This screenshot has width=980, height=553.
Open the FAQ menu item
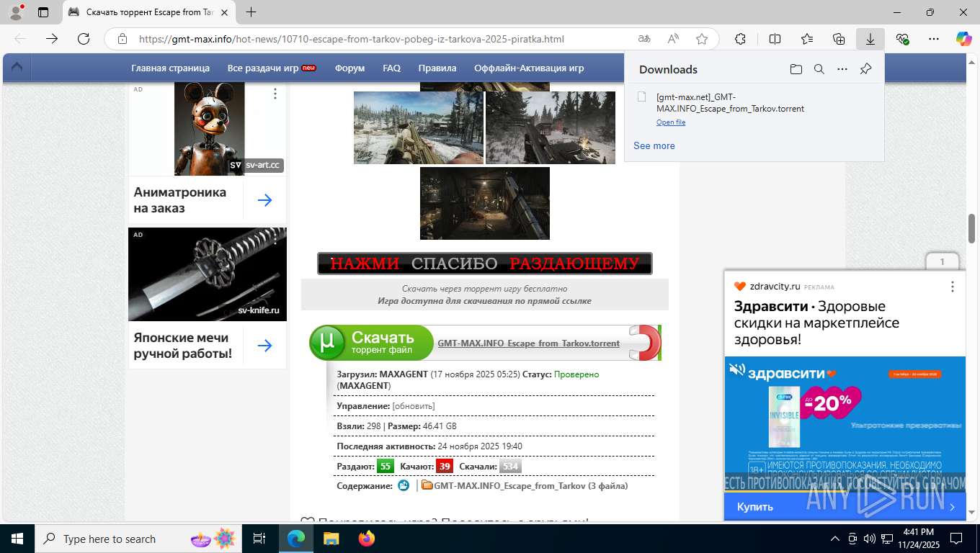[x=391, y=68]
